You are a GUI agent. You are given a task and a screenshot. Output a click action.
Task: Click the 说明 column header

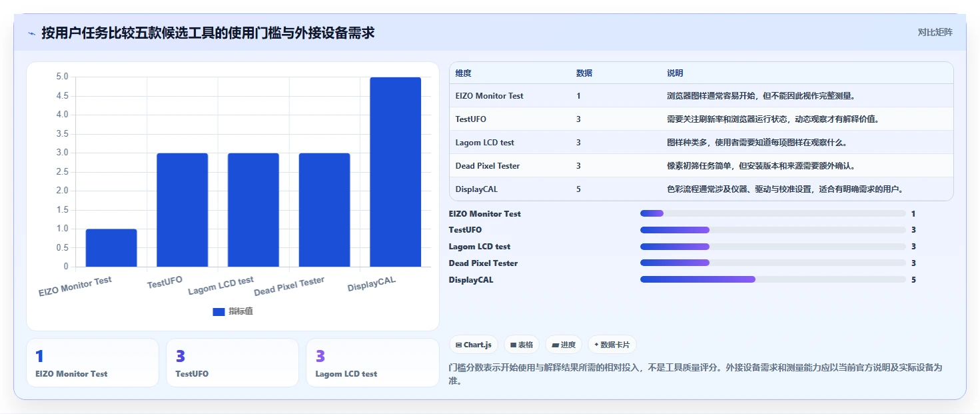tap(675, 73)
